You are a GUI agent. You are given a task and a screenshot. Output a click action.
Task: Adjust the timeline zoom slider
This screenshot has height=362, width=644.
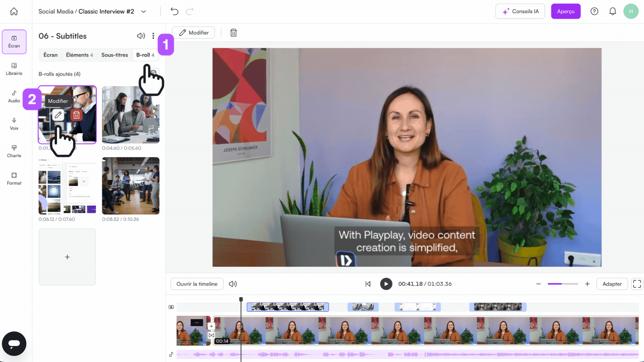click(563, 284)
